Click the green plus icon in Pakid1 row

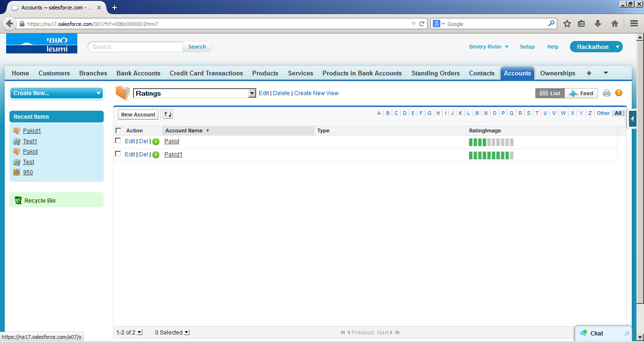tap(156, 155)
